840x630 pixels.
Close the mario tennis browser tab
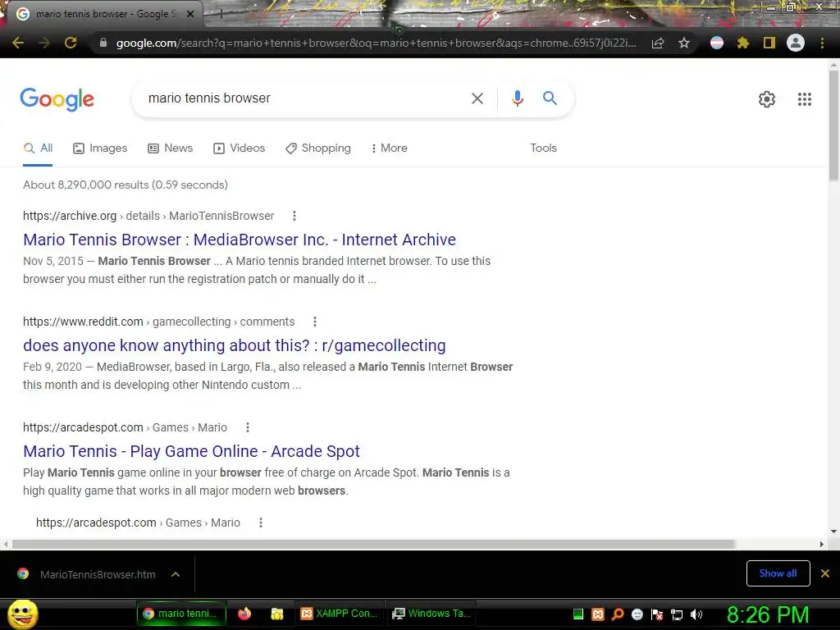click(x=190, y=14)
